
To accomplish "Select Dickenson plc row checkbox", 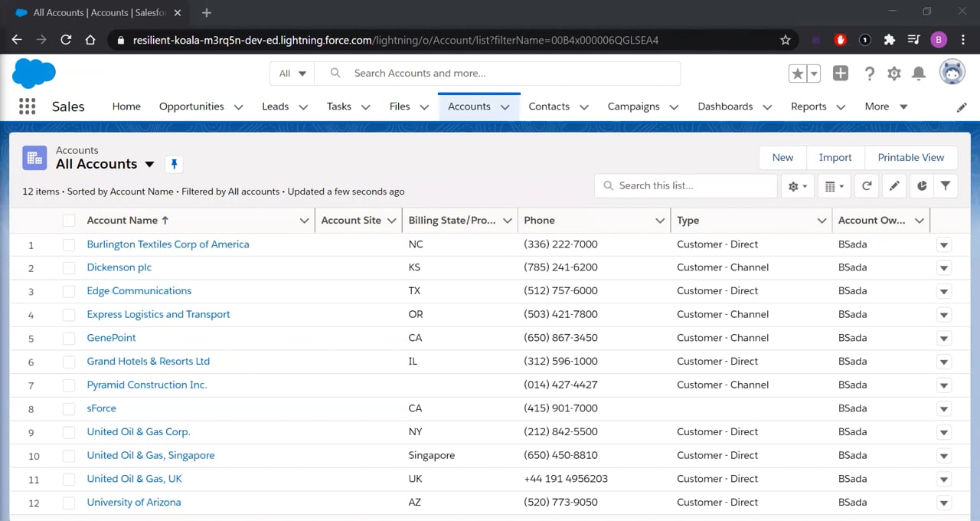I will 69,268.
